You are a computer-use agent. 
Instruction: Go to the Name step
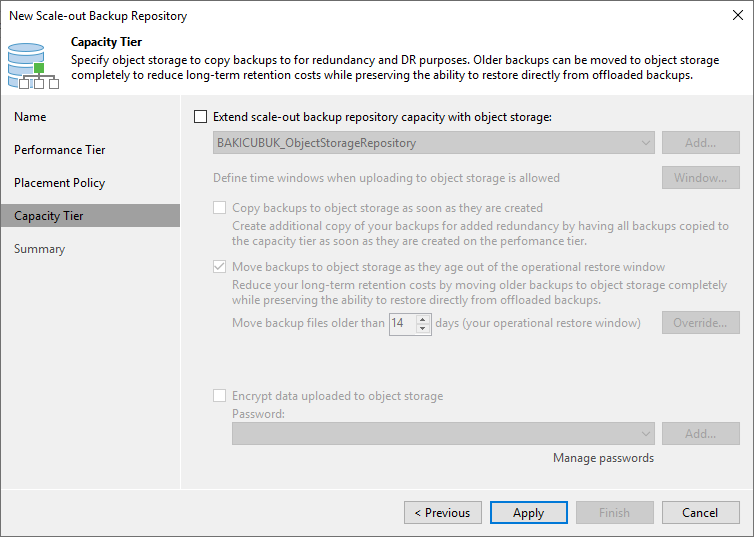click(30, 117)
